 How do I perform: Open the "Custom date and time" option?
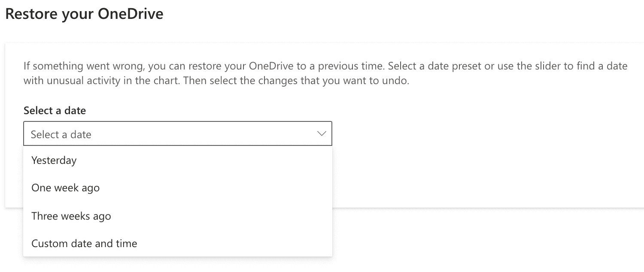[x=178, y=243]
